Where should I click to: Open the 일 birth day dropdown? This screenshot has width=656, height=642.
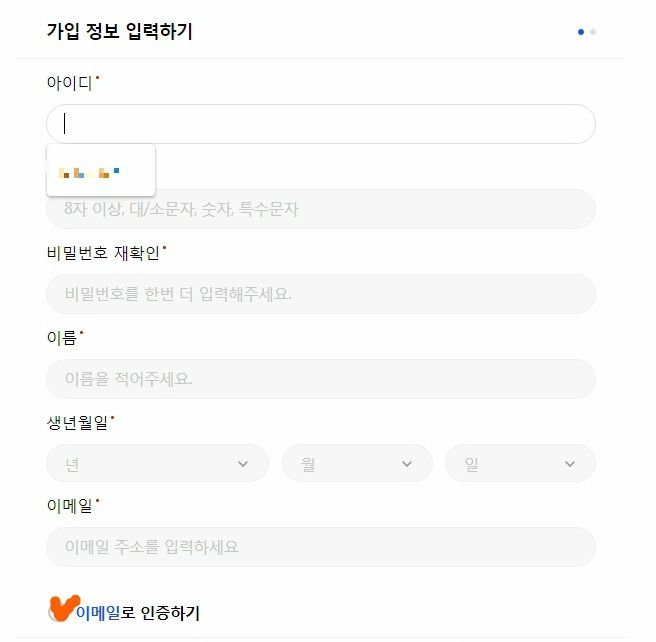coord(520,463)
